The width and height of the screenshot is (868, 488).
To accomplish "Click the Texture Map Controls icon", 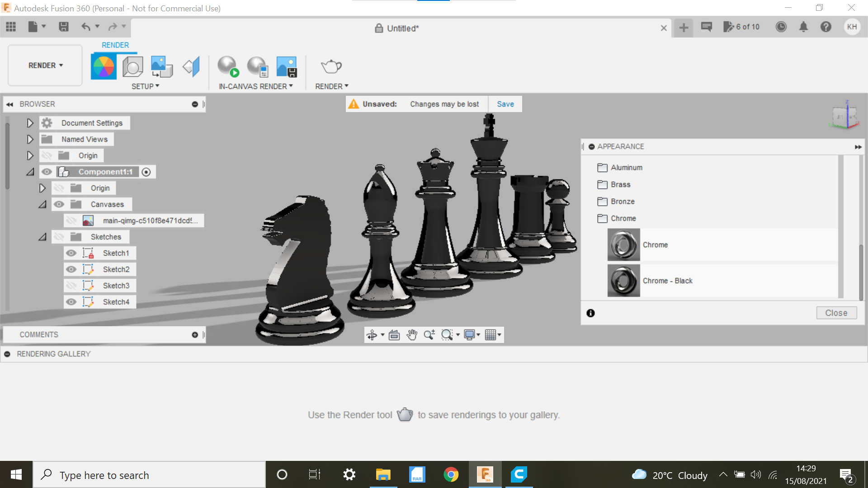I will click(161, 66).
